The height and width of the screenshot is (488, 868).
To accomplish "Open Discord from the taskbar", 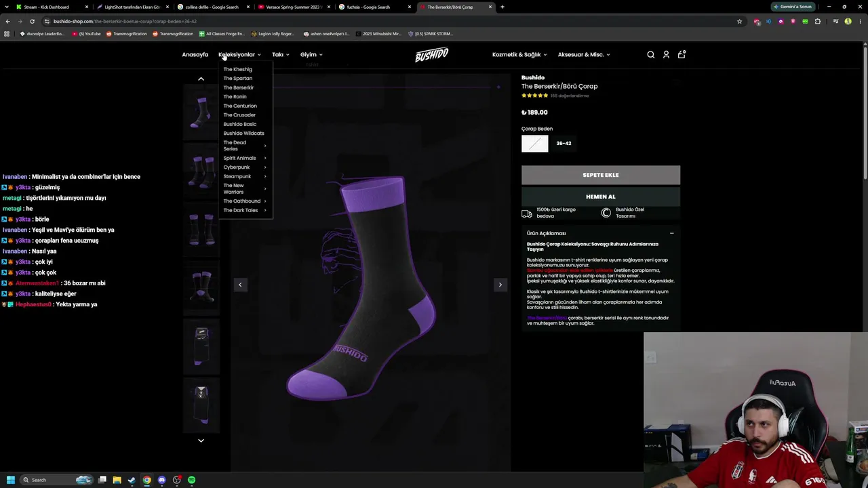I will pyautogui.click(x=161, y=480).
